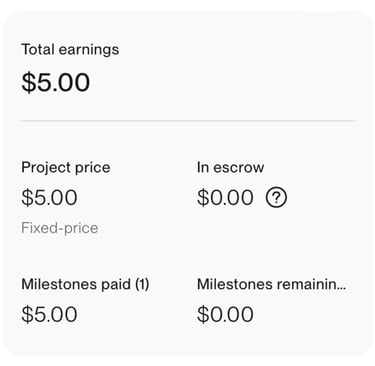Click the word escrow in the label

tap(239, 168)
